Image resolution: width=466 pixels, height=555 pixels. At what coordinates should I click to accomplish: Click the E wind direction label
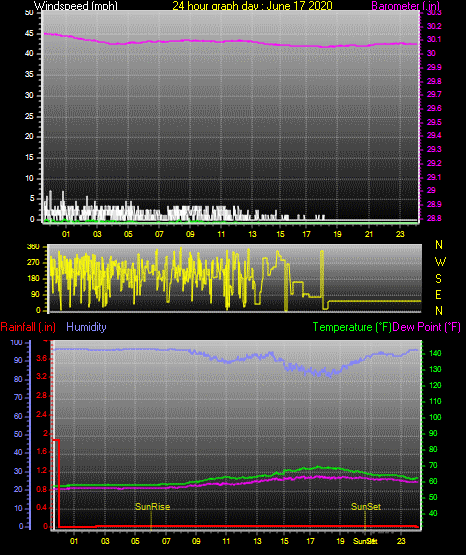point(438,294)
